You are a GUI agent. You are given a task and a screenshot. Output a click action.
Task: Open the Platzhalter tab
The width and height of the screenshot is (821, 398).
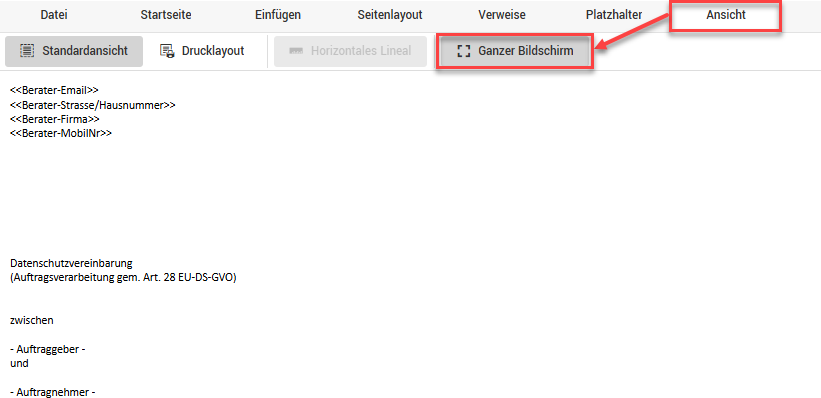pos(614,15)
